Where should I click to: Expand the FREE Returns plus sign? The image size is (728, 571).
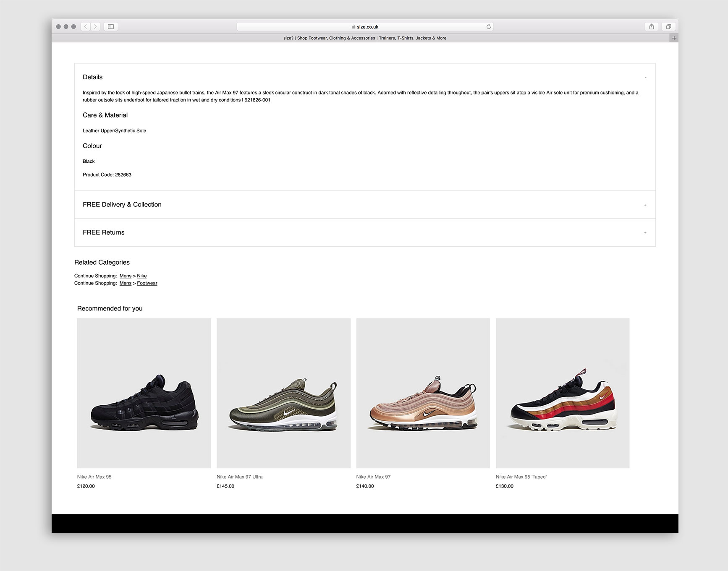(x=645, y=233)
